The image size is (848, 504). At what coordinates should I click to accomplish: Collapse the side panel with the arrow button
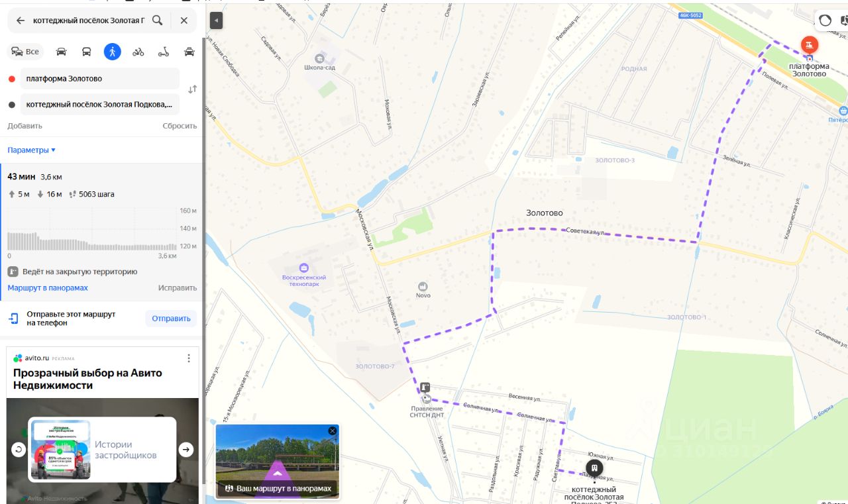[216, 21]
